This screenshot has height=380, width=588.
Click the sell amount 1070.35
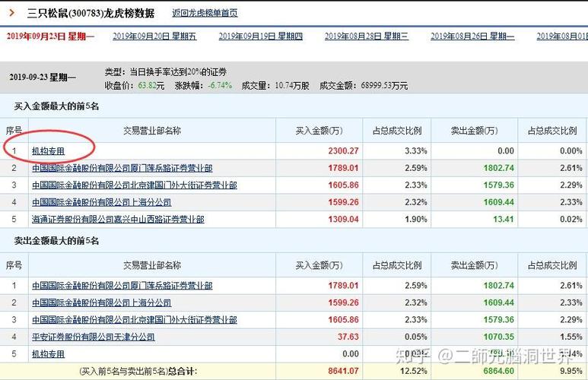499,337
